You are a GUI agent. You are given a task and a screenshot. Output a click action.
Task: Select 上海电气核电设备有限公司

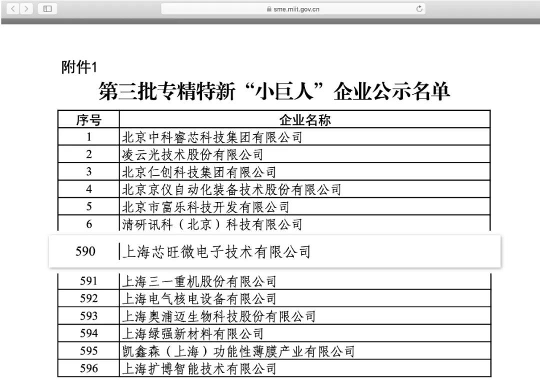point(199,299)
